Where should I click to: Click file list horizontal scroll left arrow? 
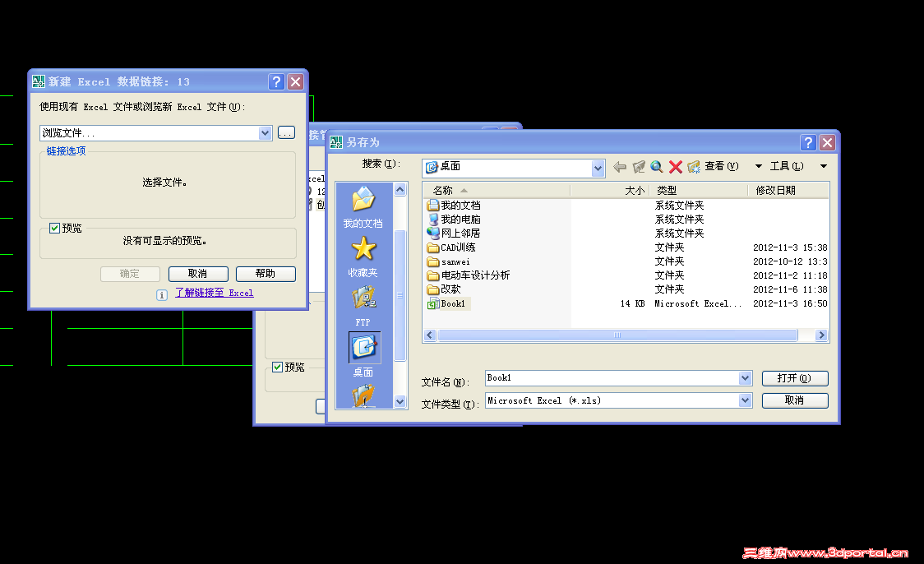(430, 335)
